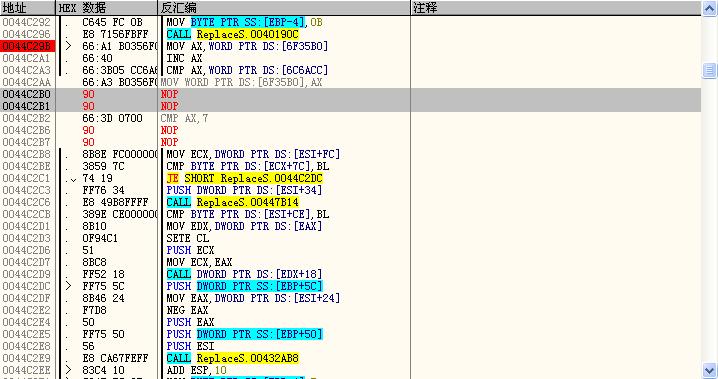Click the vertical scrollbar thumb
This screenshot has height=379, width=718.
point(709,70)
